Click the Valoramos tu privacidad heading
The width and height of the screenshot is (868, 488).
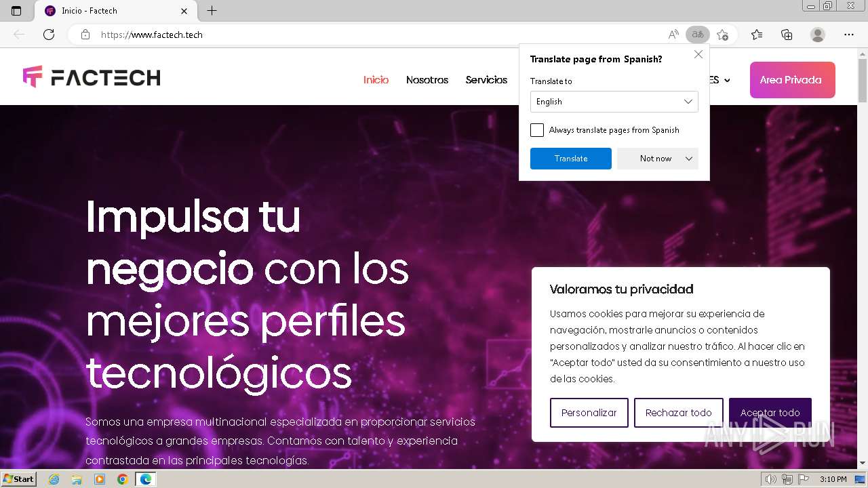point(621,289)
